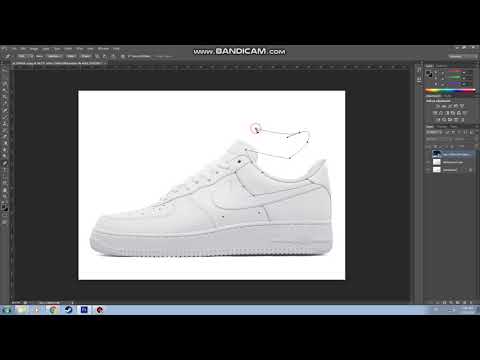Open Windows Start menu
Screen dimensions: 480x360
(6, 310)
